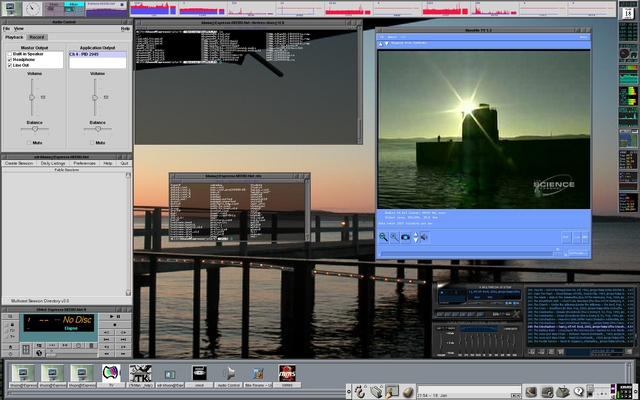The width and height of the screenshot is (640, 400).
Task: Click Quit in the sdr window
Action: (124, 163)
